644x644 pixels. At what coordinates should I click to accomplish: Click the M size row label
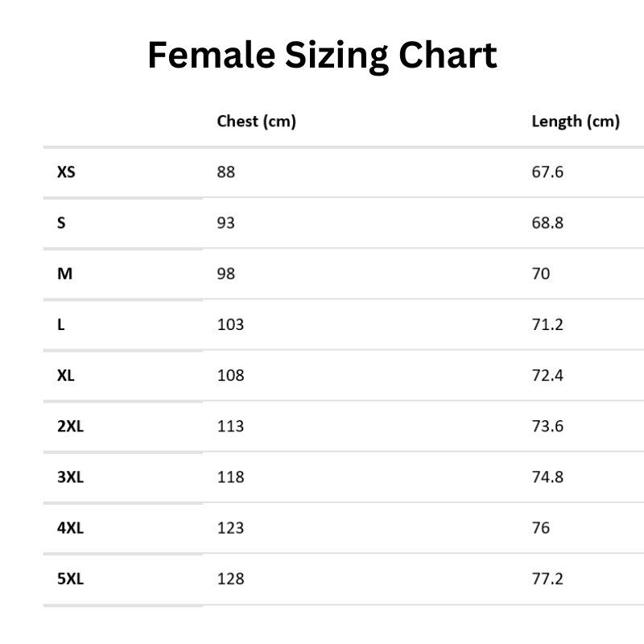(x=64, y=274)
